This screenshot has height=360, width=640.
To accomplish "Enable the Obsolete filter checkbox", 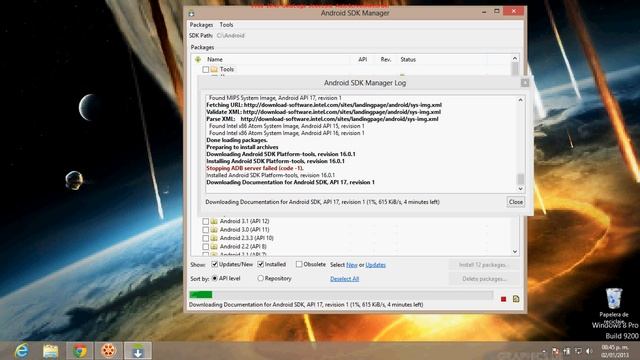I will [x=299, y=264].
